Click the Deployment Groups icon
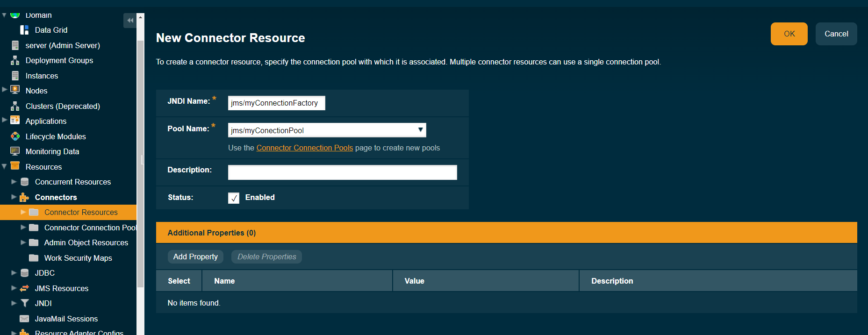Screen dimensions: 868x335 point(15,60)
